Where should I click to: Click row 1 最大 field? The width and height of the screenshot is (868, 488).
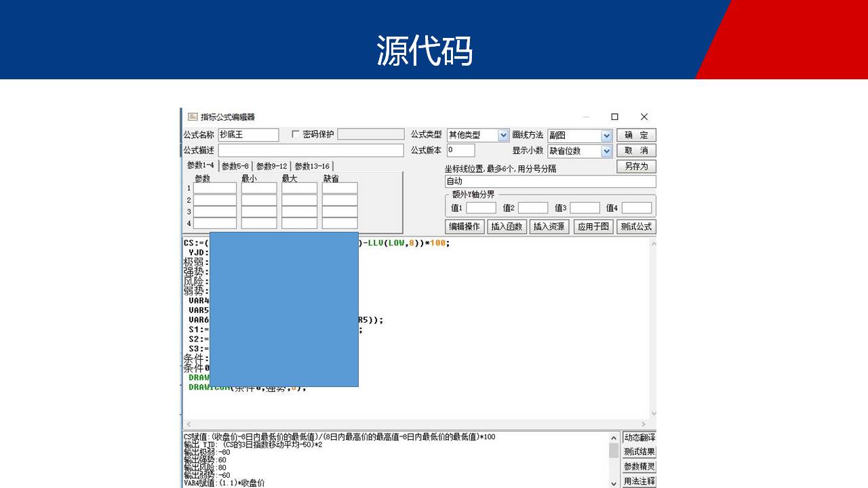pos(300,188)
